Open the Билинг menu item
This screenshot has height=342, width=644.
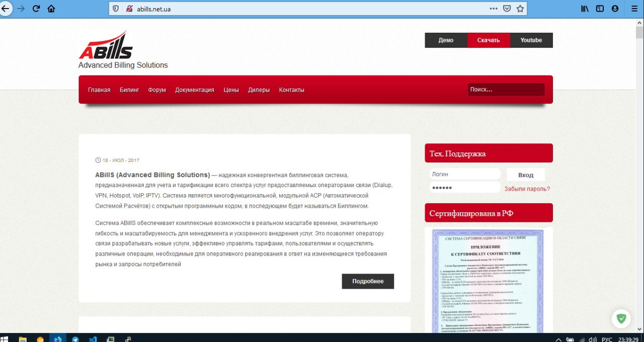click(129, 90)
